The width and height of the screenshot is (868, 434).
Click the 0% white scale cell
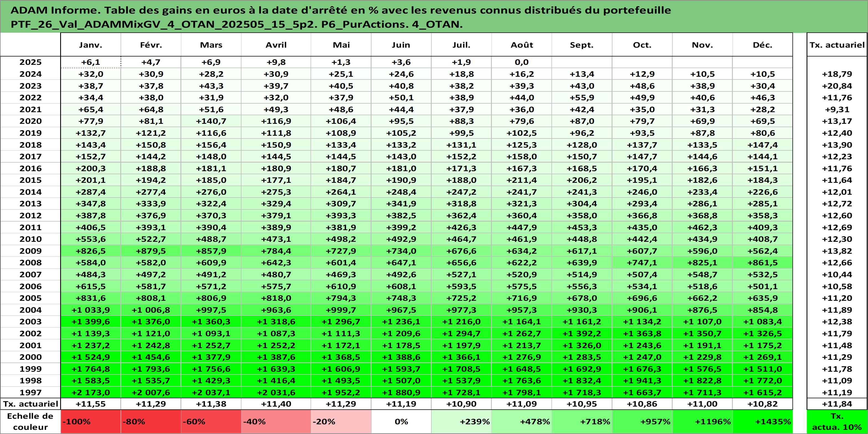point(401,422)
